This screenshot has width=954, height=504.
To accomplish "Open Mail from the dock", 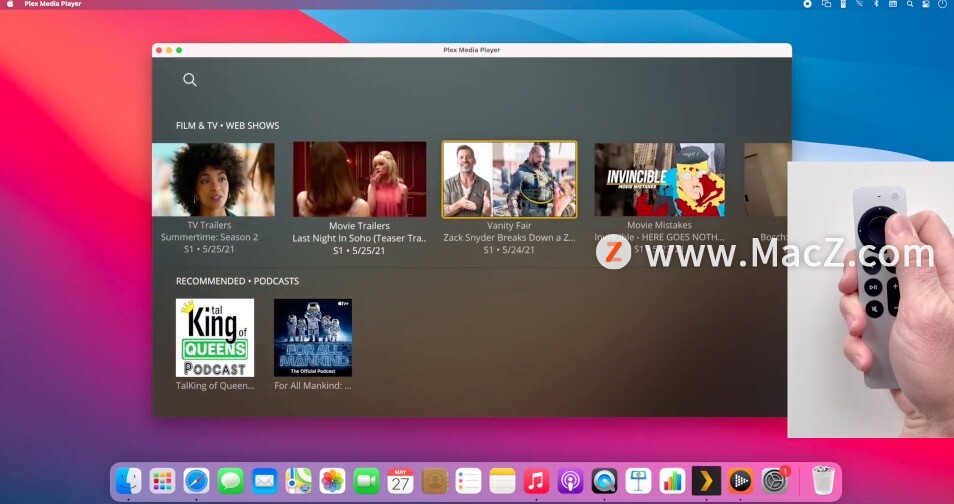I will (265, 481).
